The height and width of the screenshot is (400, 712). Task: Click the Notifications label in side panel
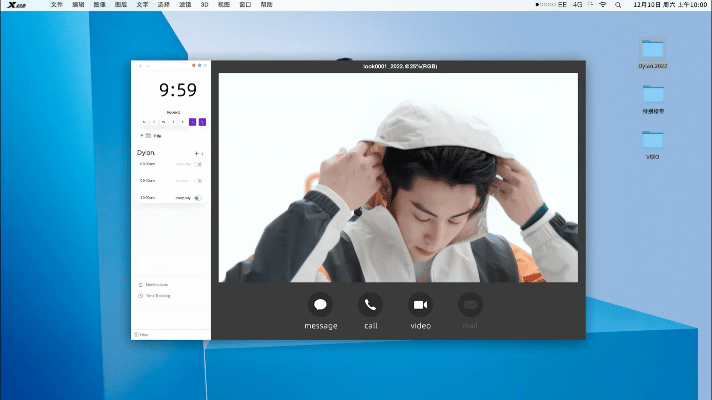(157, 285)
